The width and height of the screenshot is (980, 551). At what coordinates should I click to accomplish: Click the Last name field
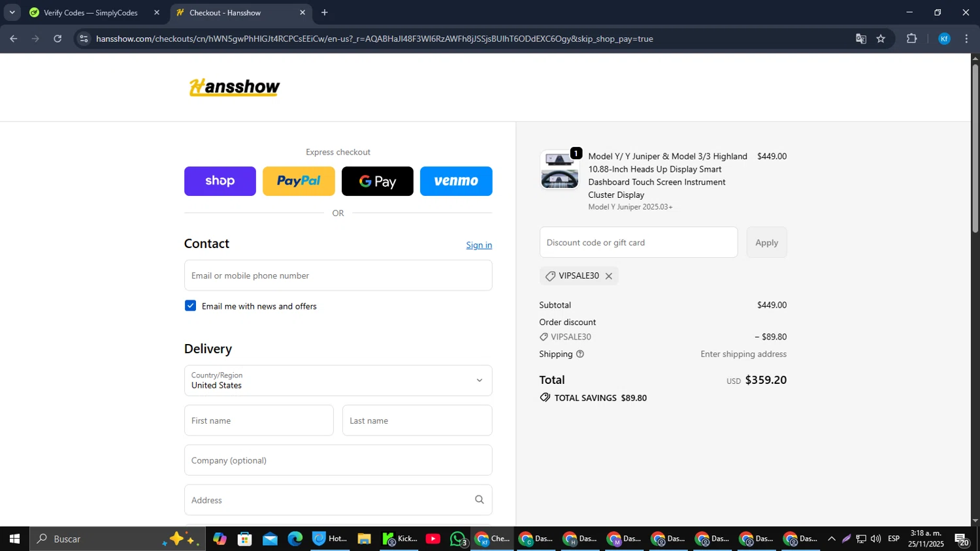point(417,420)
